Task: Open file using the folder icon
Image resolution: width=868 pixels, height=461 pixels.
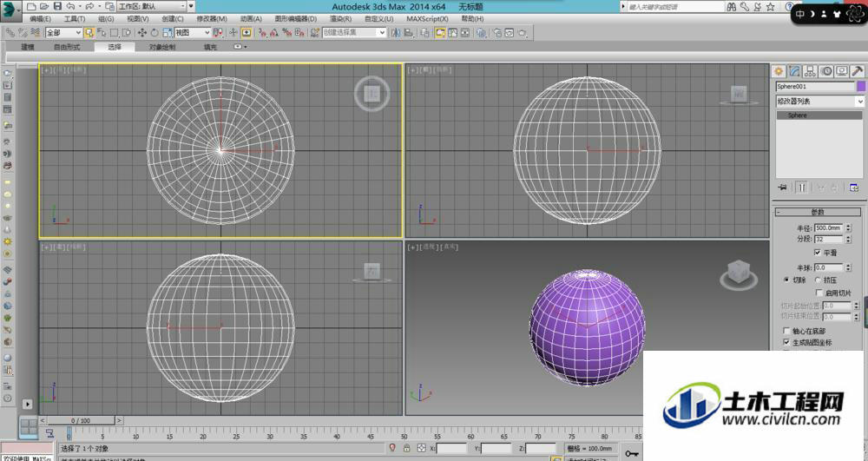Action: tap(44, 7)
